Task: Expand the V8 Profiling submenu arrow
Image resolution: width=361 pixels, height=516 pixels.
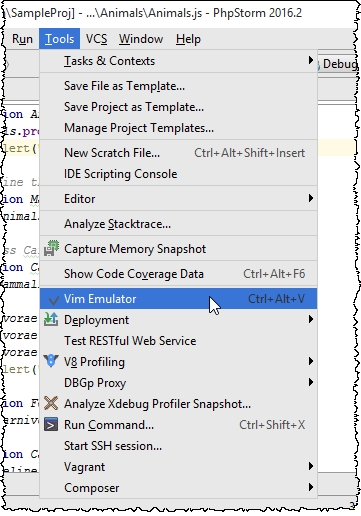Action: coord(311,361)
